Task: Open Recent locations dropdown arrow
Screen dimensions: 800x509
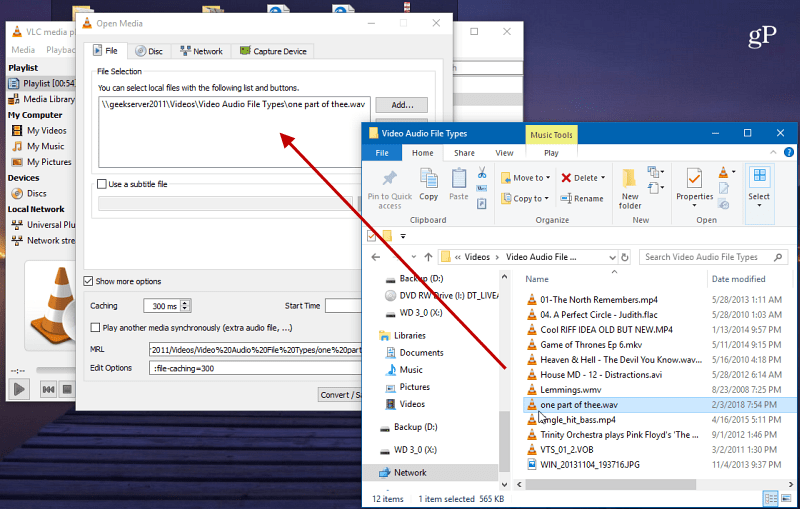Action: [414, 257]
